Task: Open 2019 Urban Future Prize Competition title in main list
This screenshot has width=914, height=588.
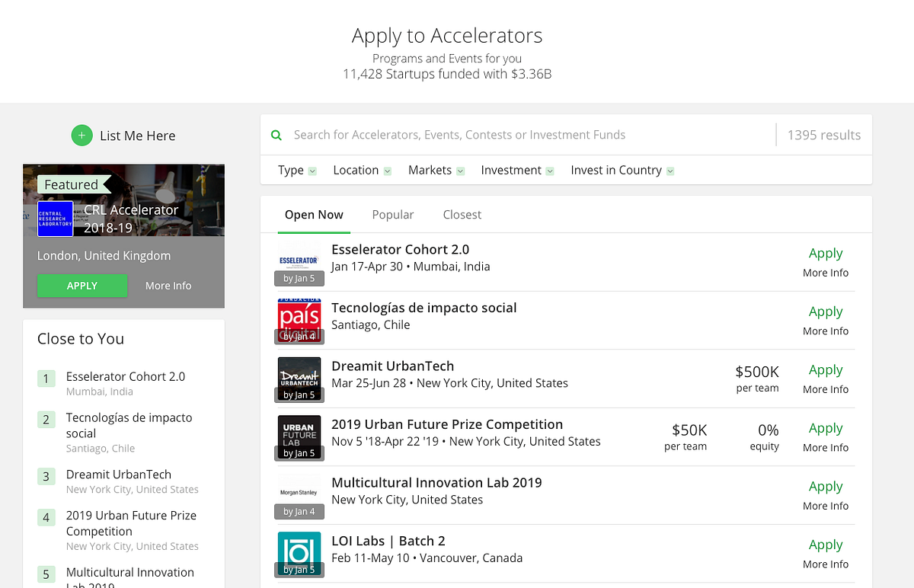Action: tap(447, 424)
